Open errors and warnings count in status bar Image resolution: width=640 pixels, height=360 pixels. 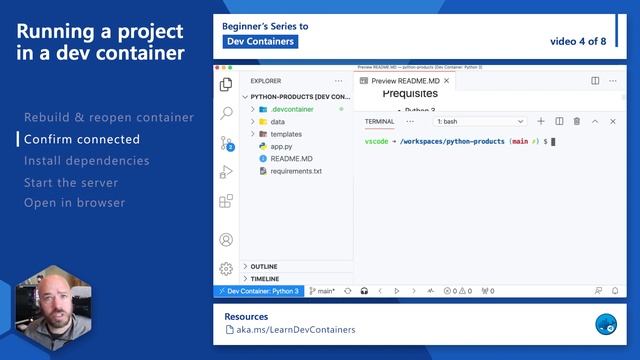[x=458, y=291]
